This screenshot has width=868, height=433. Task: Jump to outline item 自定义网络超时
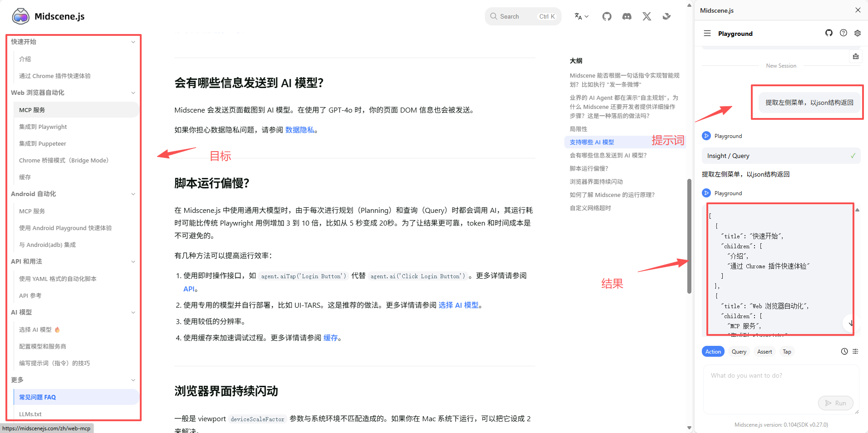pos(590,208)
